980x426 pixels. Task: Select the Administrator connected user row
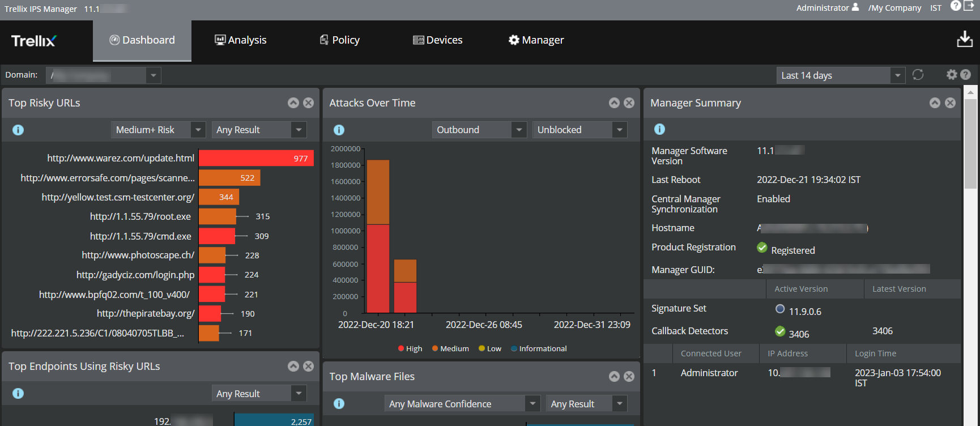coord(802,377)
